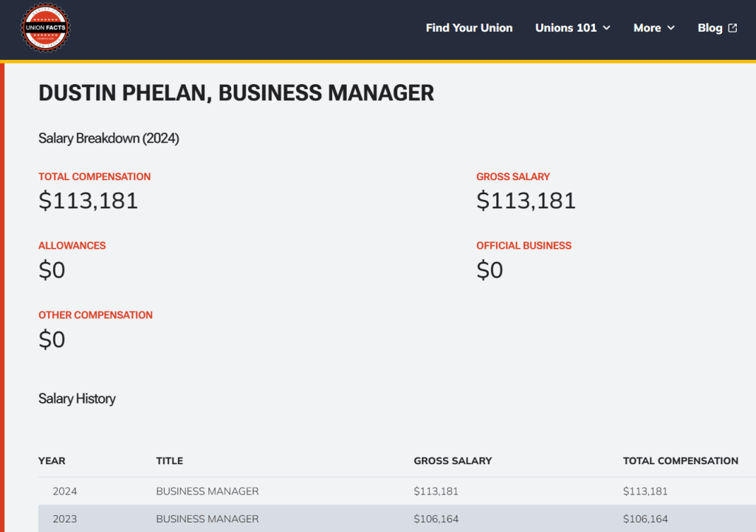Select the 2023 year cell in salary table
Image resolution: width=756 pixels, height=532 pixels.
point(65,519)
